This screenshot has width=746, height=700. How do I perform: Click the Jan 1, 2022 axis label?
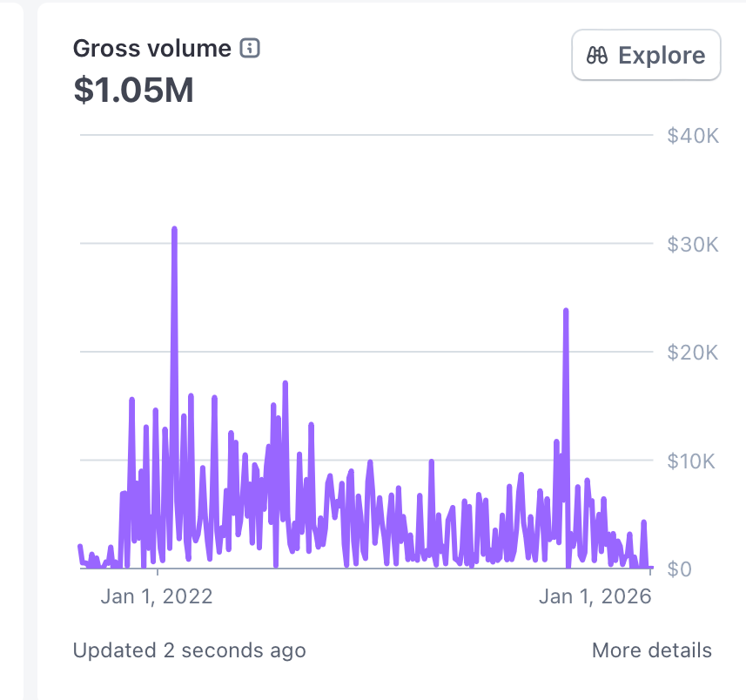pyautogui.click(x=158, y=596)
